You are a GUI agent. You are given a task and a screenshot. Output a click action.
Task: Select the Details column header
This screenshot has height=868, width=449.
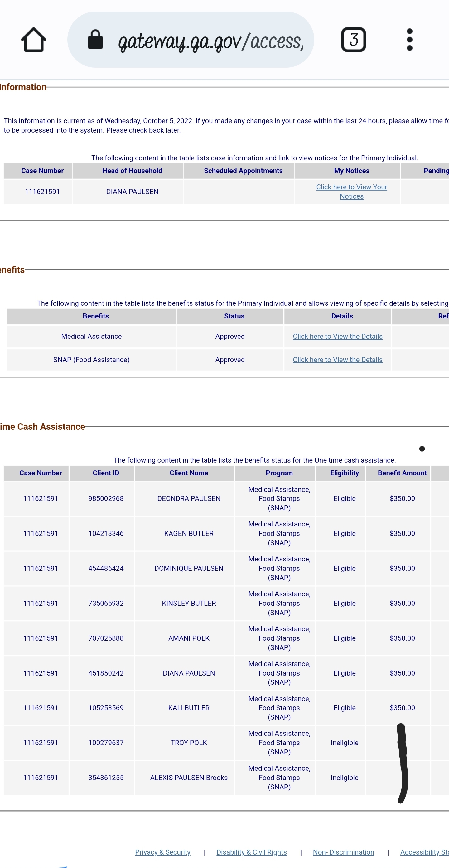click(337, 316)
